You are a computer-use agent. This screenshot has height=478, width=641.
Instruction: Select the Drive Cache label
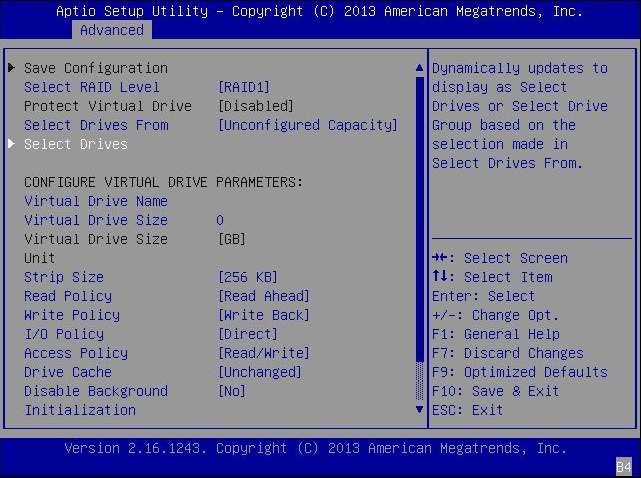(x=68, y=372)
